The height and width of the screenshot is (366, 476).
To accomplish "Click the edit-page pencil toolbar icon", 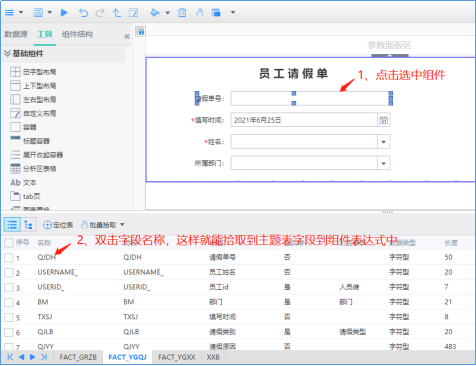I will pyautogui.click(x=134, y=13).
